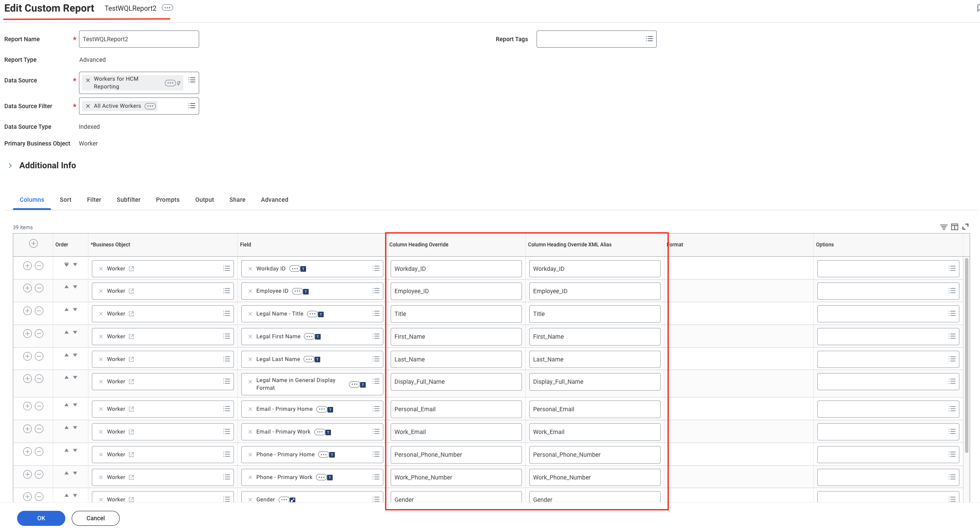Screen dimensions: 980x531
Task: Expand the Additional Info section
Action: point(10,165)
